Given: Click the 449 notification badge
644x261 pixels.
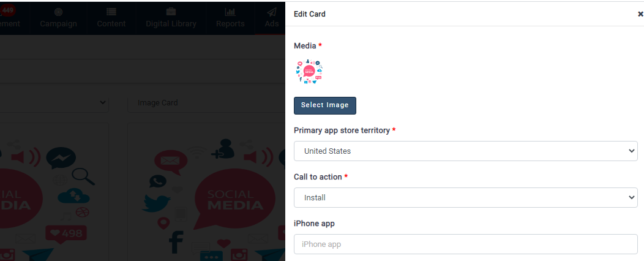Looking at the screenshot, I should tap(9, 9).
